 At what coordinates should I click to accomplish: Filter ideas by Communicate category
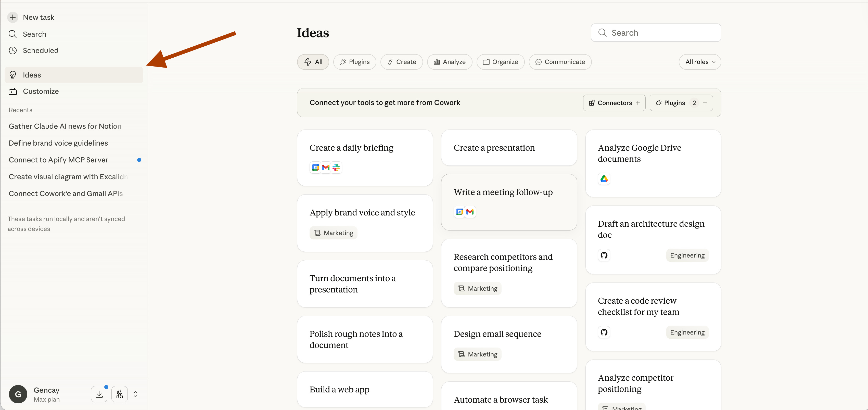pos(560,62)
